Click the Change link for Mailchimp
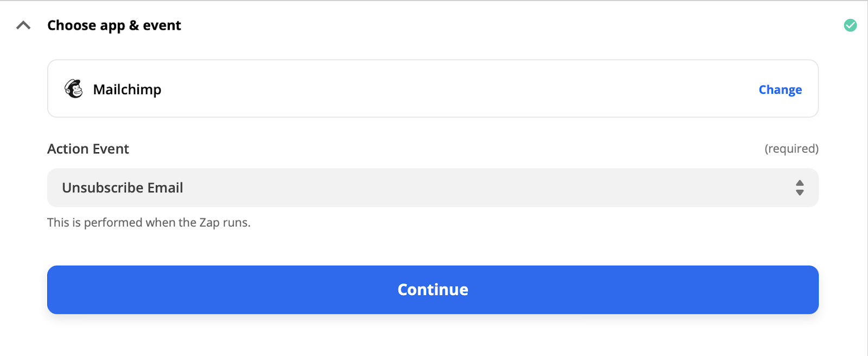 click(780, 89)
